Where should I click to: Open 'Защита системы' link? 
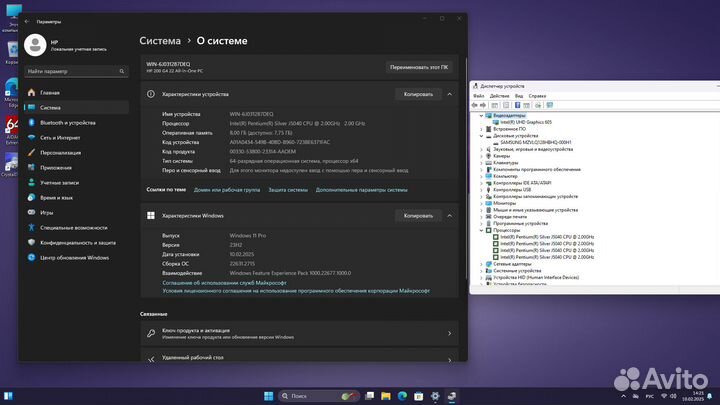[x=288, y=190]
